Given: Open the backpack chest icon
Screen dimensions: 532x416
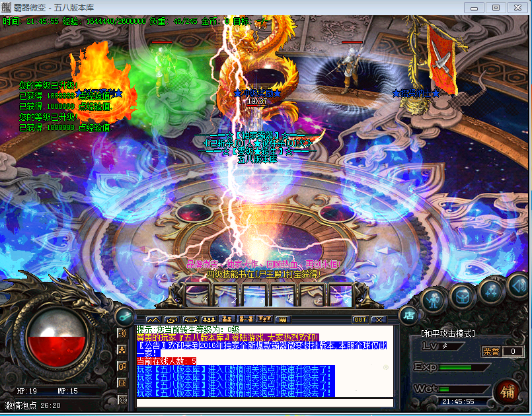Looking at the screenshot, I should pyautogui.click(x=463, y=297).
